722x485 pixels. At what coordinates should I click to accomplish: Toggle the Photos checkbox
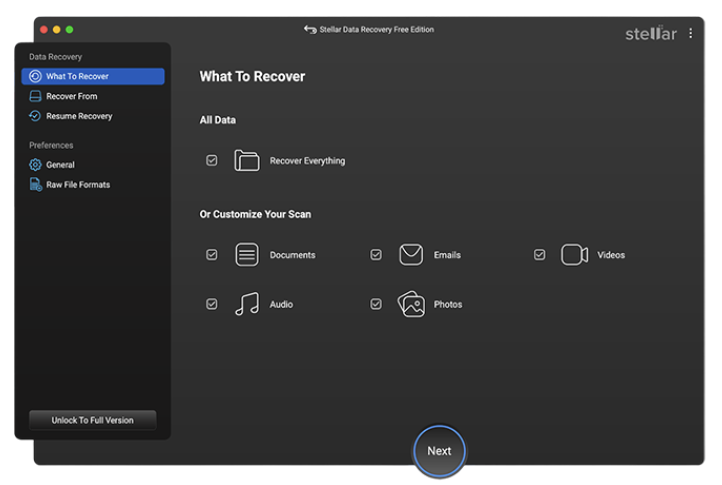(x=376, y=304)
